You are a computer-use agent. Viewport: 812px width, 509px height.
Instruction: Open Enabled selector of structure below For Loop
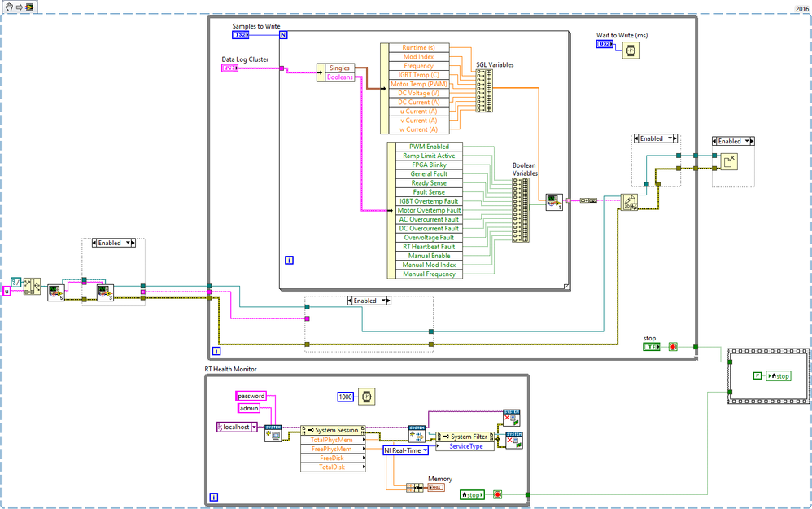369,301
